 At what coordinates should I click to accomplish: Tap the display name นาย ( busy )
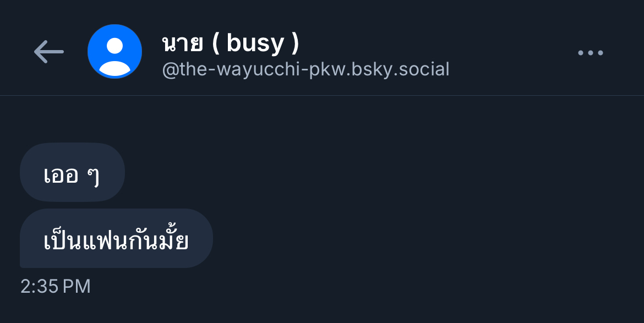pos(231,43)
